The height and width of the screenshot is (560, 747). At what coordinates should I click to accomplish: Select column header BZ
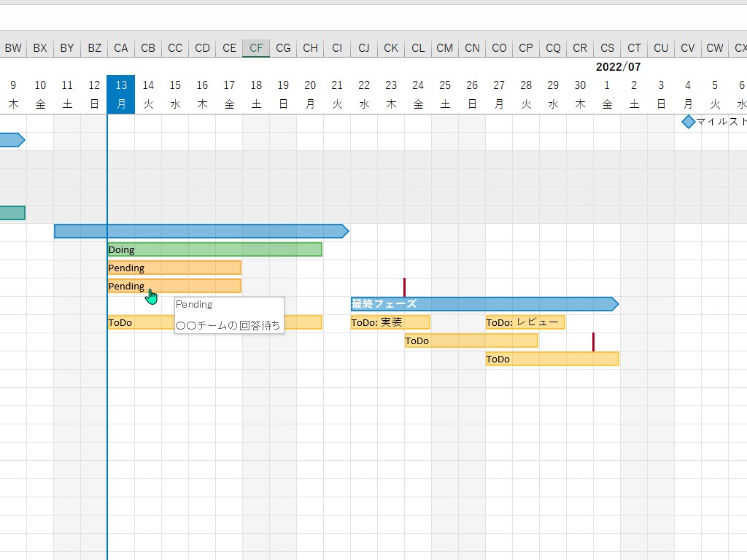(x=94, y=48)
